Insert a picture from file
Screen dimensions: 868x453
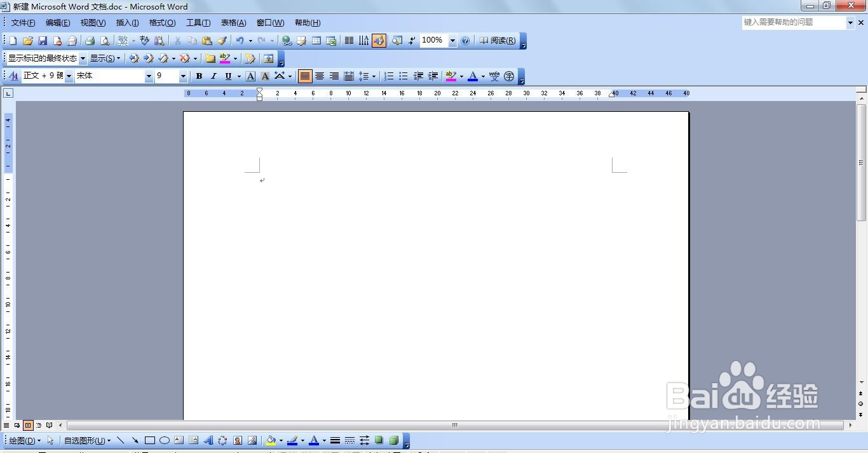252,440
